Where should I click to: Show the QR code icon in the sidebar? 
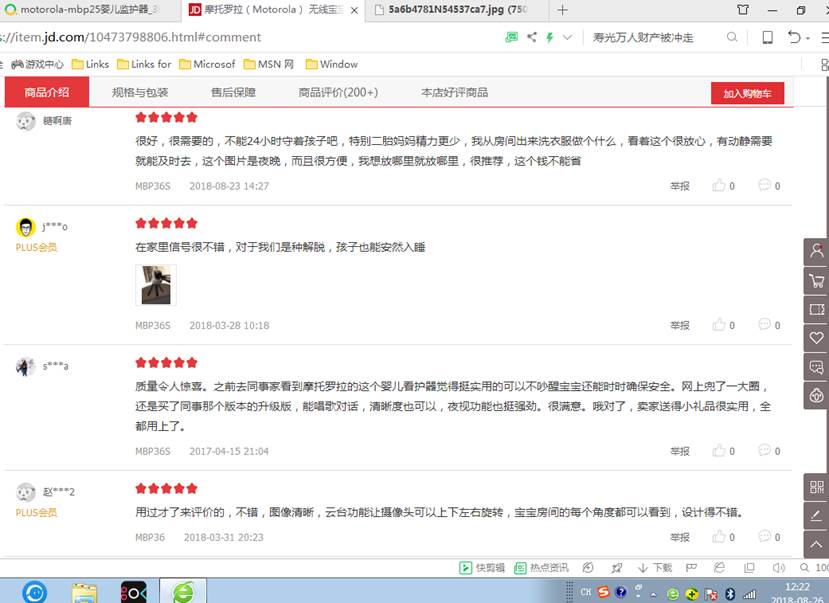tap(817, 488)
